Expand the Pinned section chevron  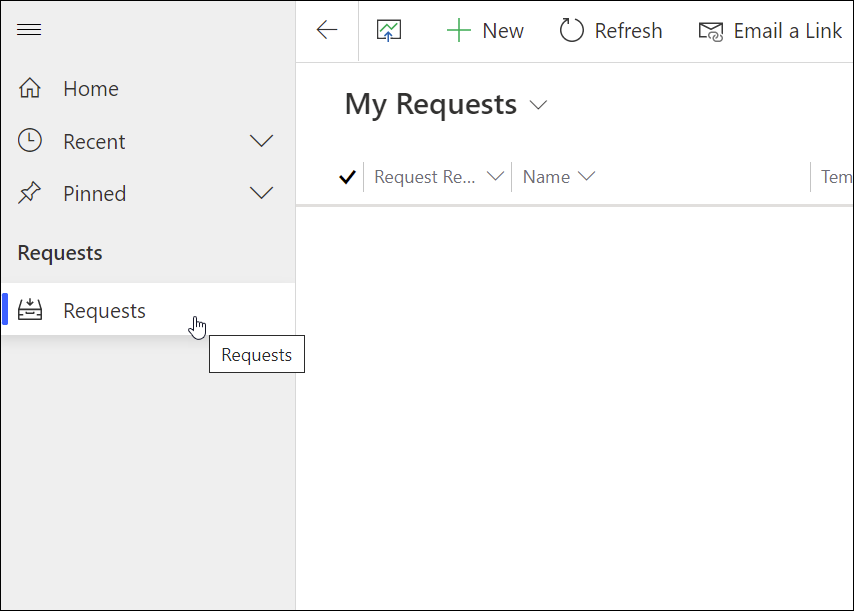click(x=261, y=193)
